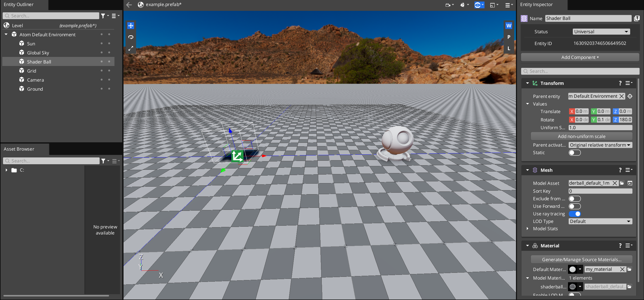Click Add non-uniform scale button
Viewport: 644px width, 300px height.
click(581, 137)
